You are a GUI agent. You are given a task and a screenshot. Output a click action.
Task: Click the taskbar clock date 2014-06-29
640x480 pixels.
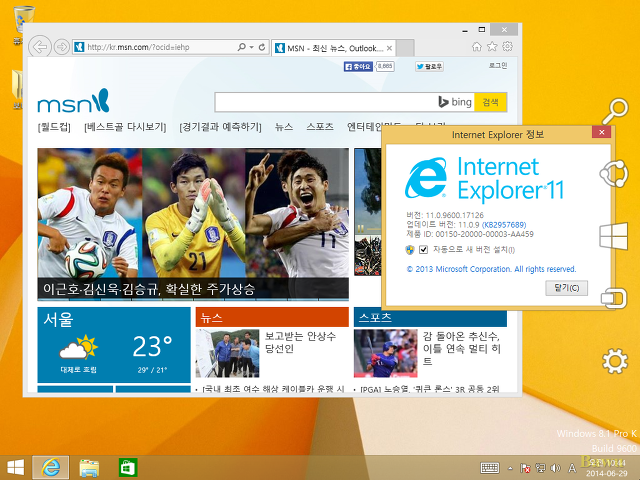(x=607, y=473)
